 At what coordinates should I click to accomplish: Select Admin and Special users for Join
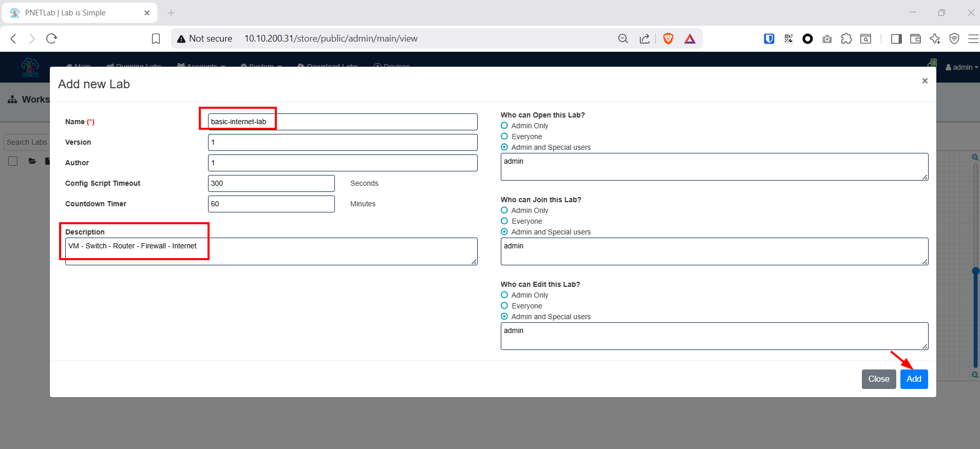click(x=504, y=231)
